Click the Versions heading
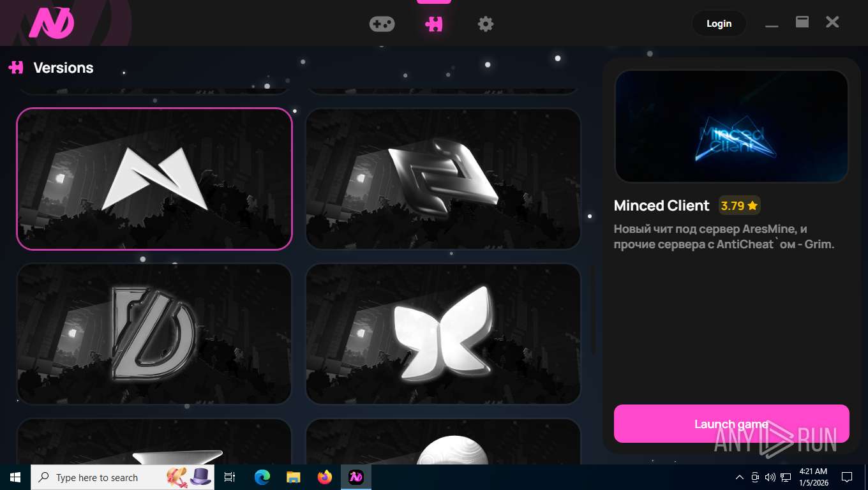868x490 pixels. (63, 68)
